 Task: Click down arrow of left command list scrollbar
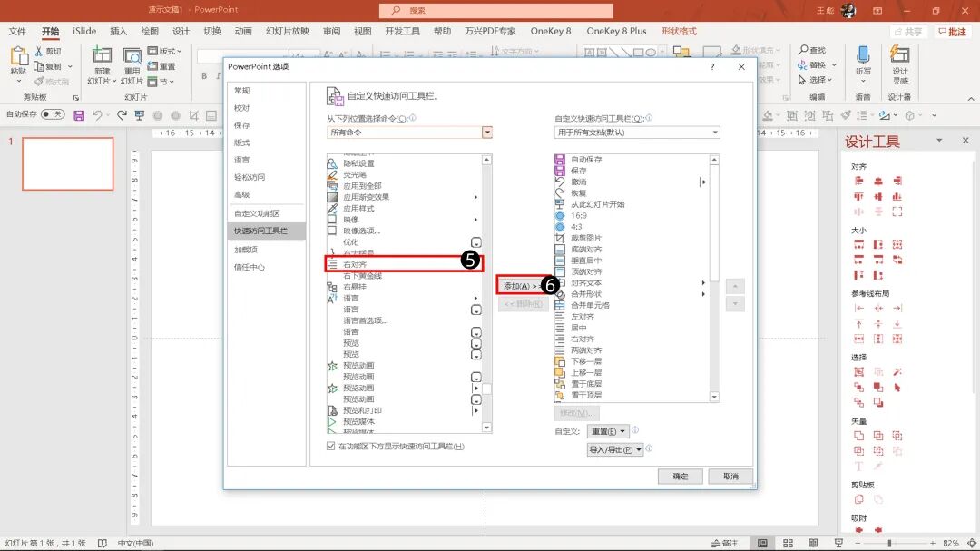tap(486, 428)
